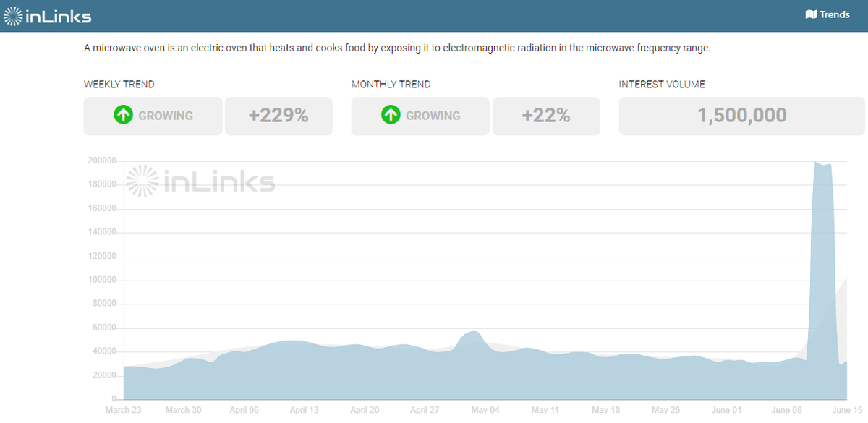Click the May 18 axis label
868x423 pixels.
[605, 410]
